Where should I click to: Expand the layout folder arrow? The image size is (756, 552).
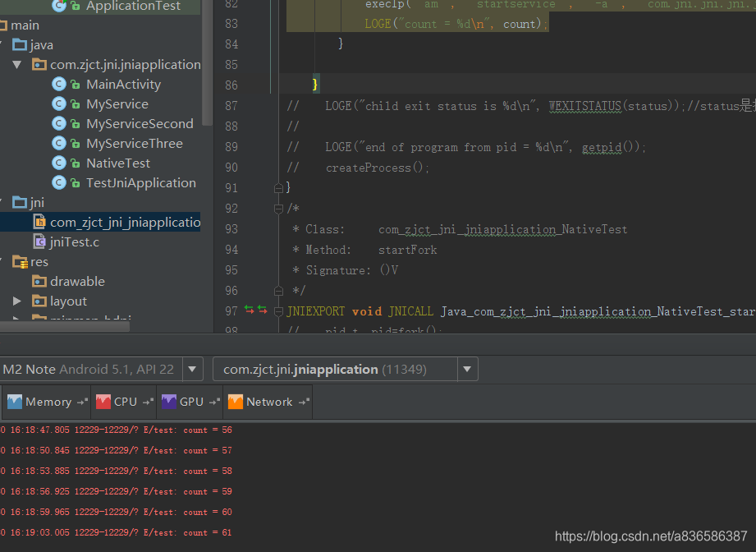17,301
